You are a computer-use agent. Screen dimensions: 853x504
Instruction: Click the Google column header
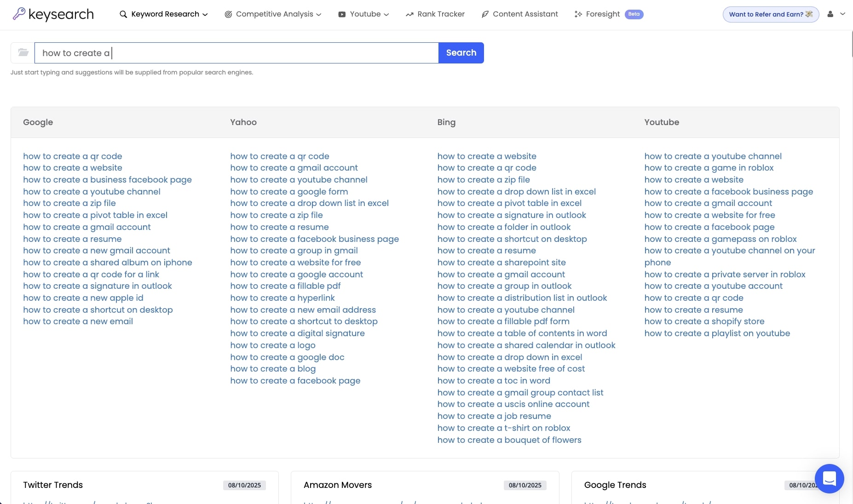coord(38,122)
